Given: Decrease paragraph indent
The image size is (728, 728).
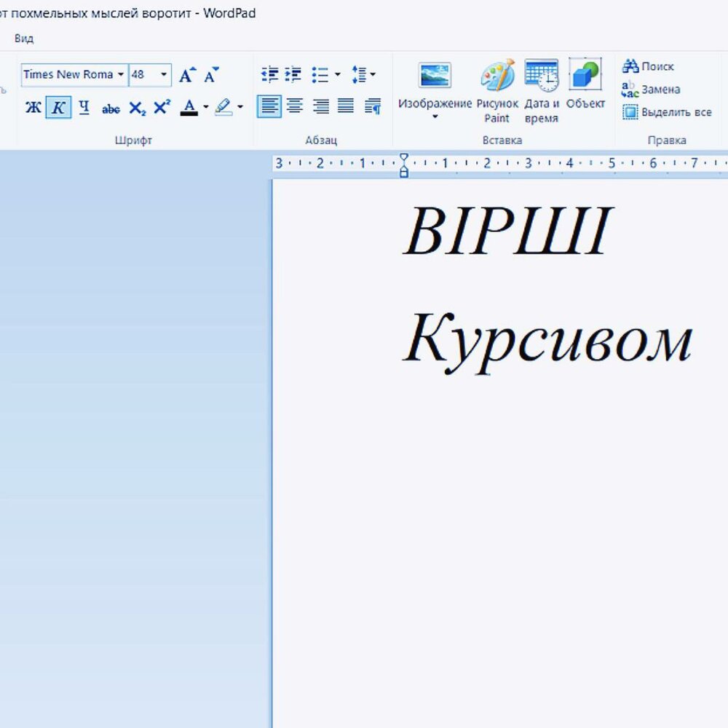Looking at the screenshot, I should tap(269, 74).
